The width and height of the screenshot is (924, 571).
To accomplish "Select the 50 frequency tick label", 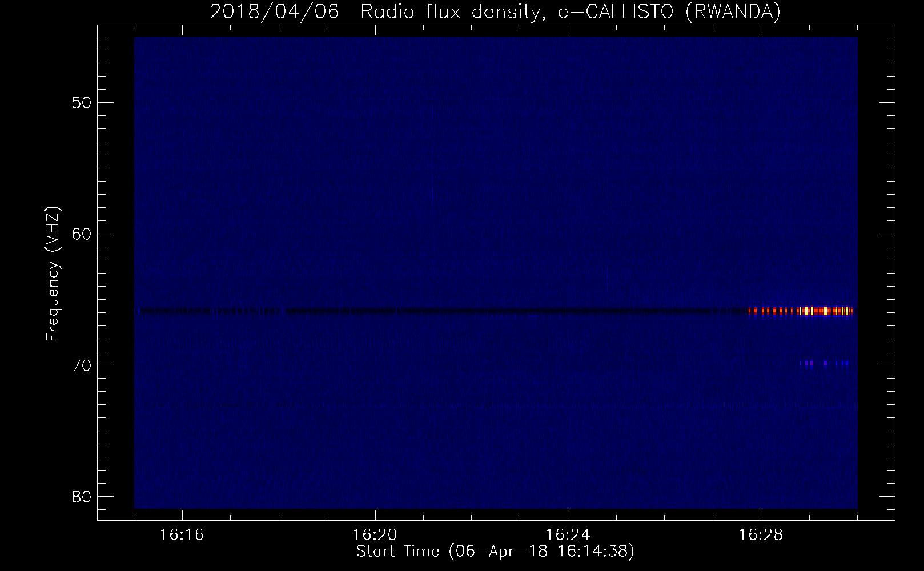I will click(x=81, y=103).
